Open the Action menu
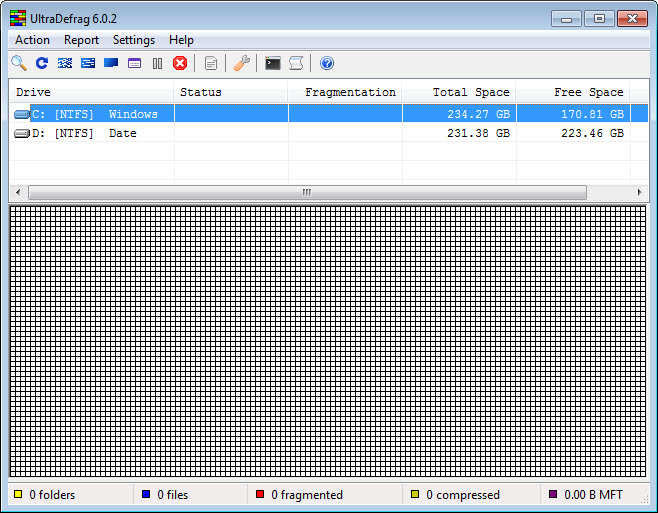The image size is (658, 513). click(x=32, y=40)
